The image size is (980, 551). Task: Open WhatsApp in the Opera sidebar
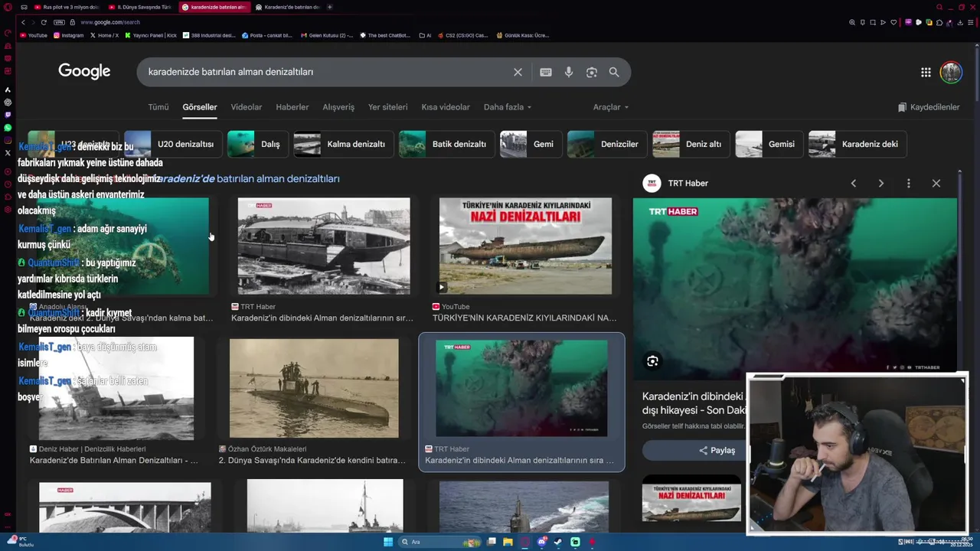pos(8,128)
